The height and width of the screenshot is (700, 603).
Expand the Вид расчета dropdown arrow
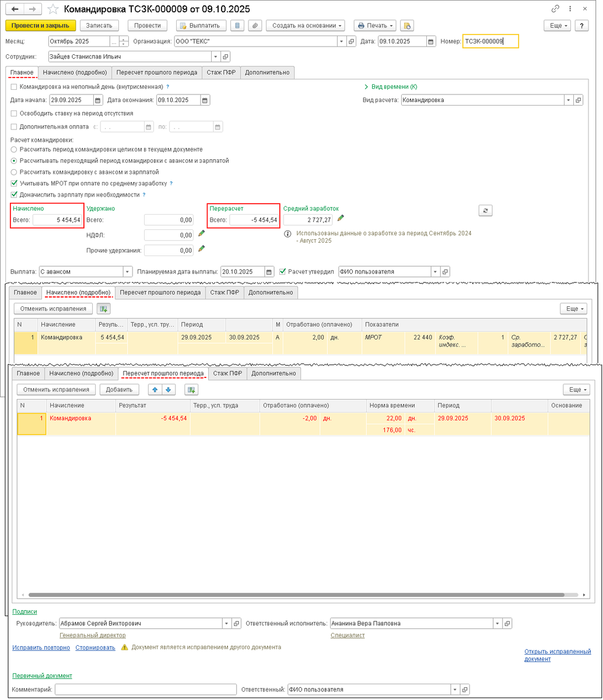(x=569, y=100)
